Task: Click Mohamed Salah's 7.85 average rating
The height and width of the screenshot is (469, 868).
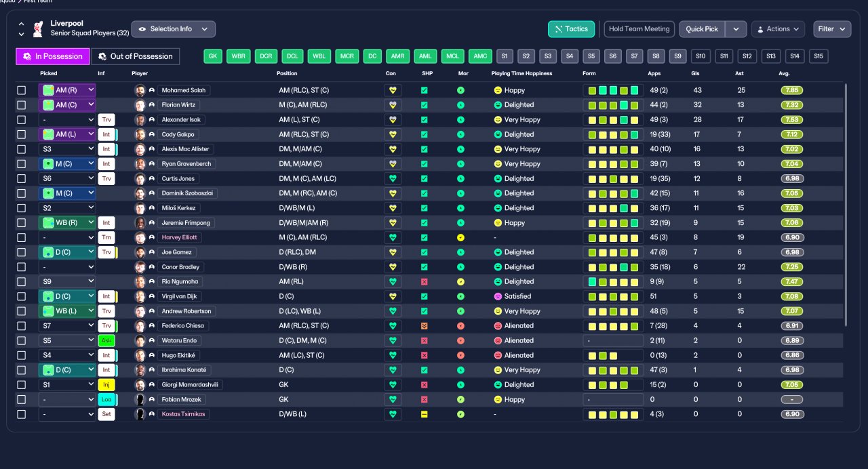Action: point(793,90)
